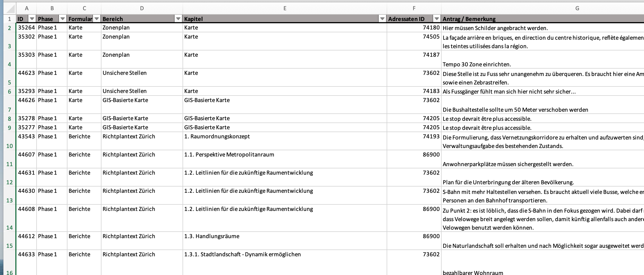
Task: Click the select-all corner triangle
Action: pos(10,9)
